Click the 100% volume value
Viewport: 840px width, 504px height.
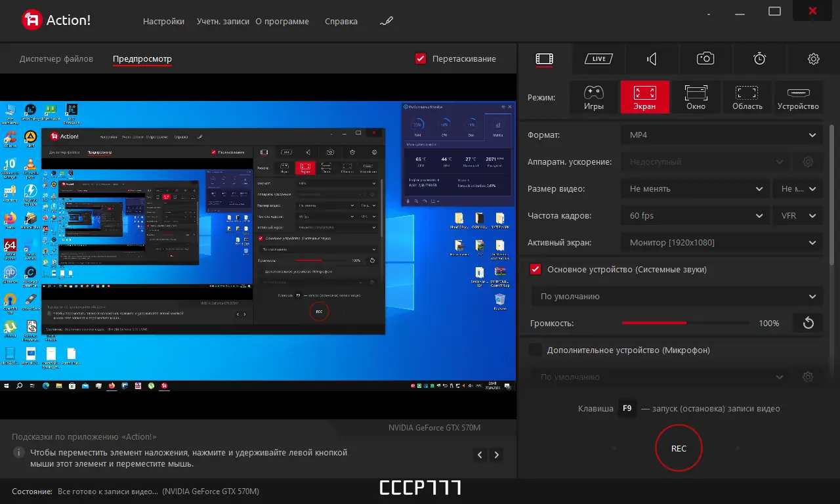click(768, 323)
